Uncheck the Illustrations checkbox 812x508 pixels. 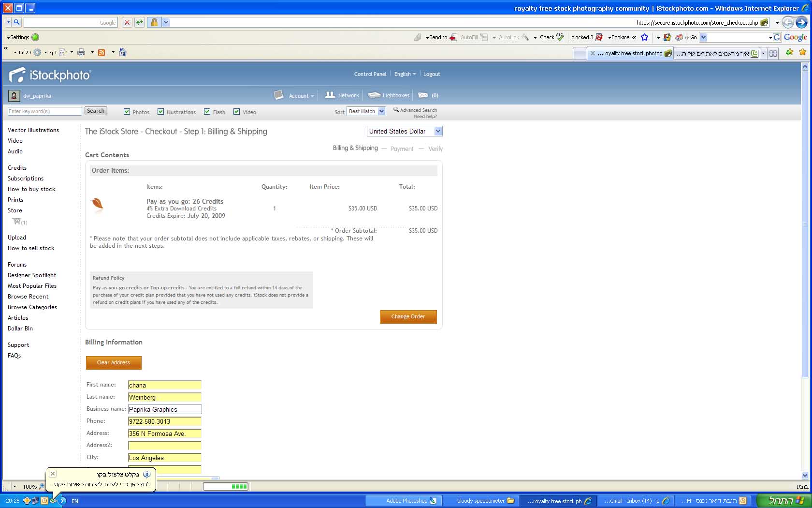(x=160, y=112)
